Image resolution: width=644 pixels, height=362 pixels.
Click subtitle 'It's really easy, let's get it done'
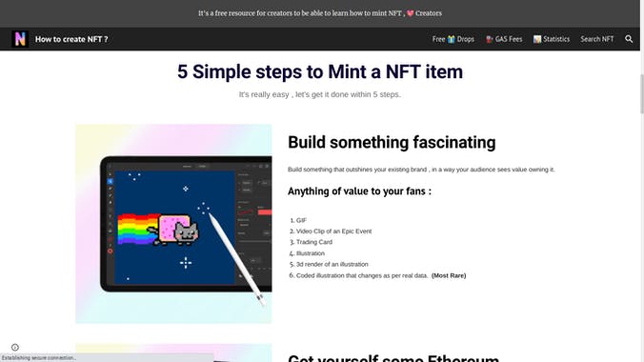pyautogui.click(x=320, y=94)
